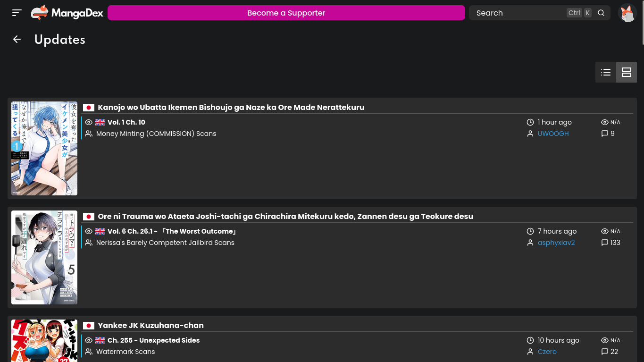Image resolution: width=644 pixels, height=362 pixels.
Task: Open the 22 comments thread
Action: pos(610,352)
